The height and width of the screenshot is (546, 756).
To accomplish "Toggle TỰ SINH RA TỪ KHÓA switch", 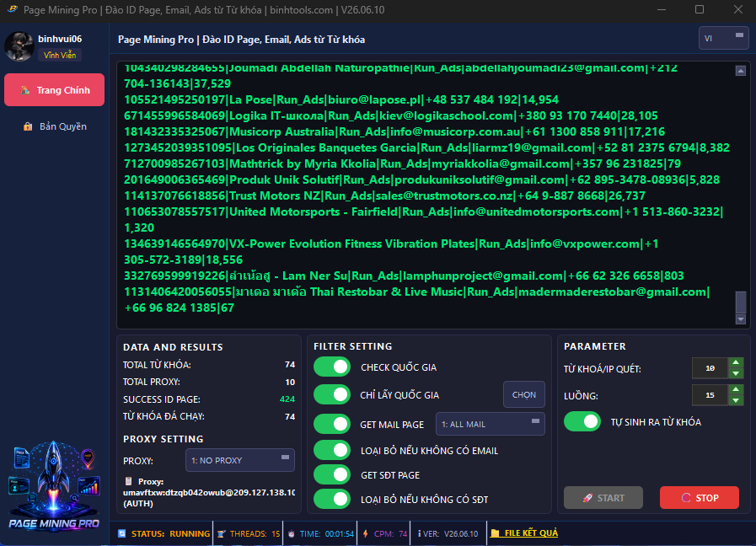I will tap(582, 421).
